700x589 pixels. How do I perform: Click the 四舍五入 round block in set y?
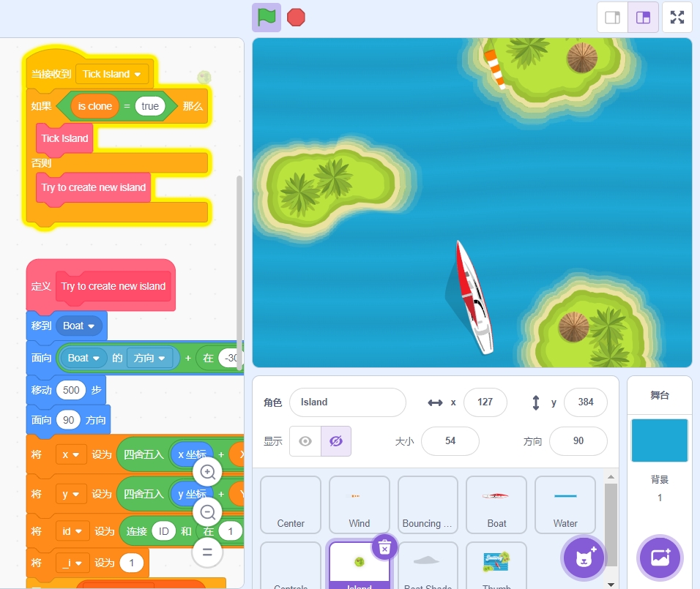click(x=144, y=494)
